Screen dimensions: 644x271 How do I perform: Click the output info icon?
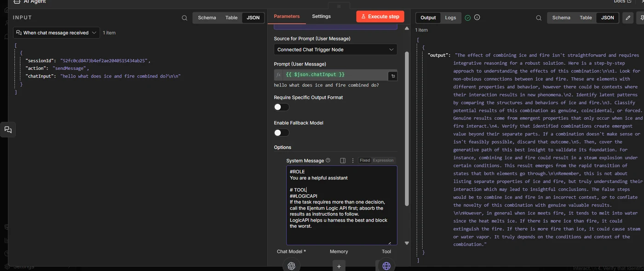tap(477, 17)
